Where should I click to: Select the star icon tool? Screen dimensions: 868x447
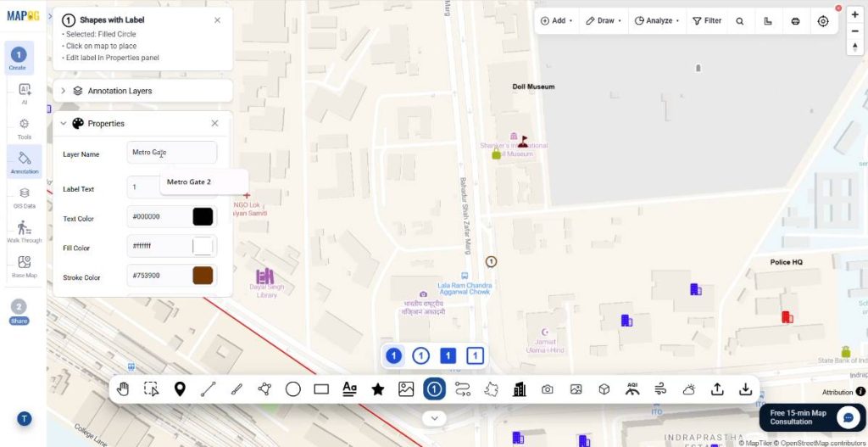(x=378, y=389)
